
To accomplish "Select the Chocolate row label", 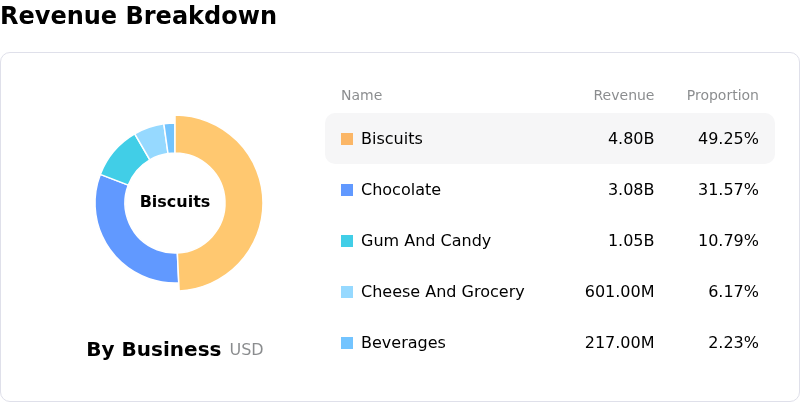I will click(400, 190).
